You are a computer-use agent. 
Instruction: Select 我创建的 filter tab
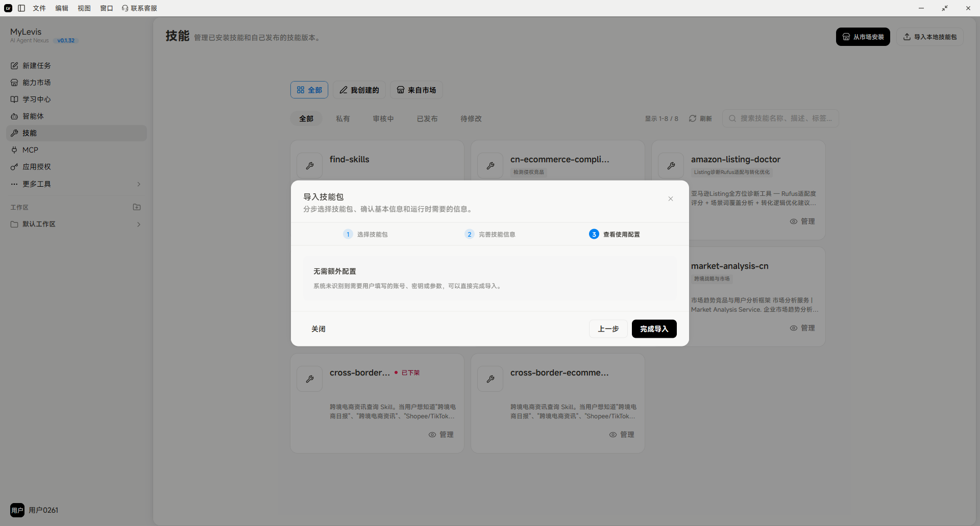[x=359, y=90]
